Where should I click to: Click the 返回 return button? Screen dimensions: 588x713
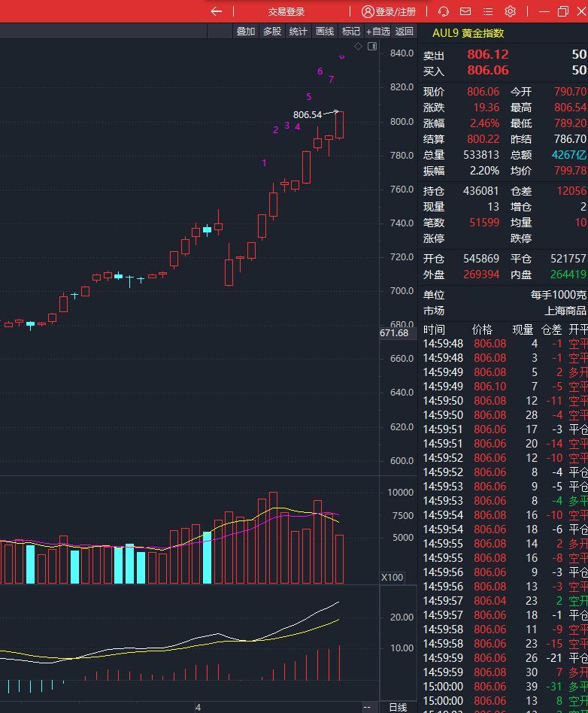(405, 32)
